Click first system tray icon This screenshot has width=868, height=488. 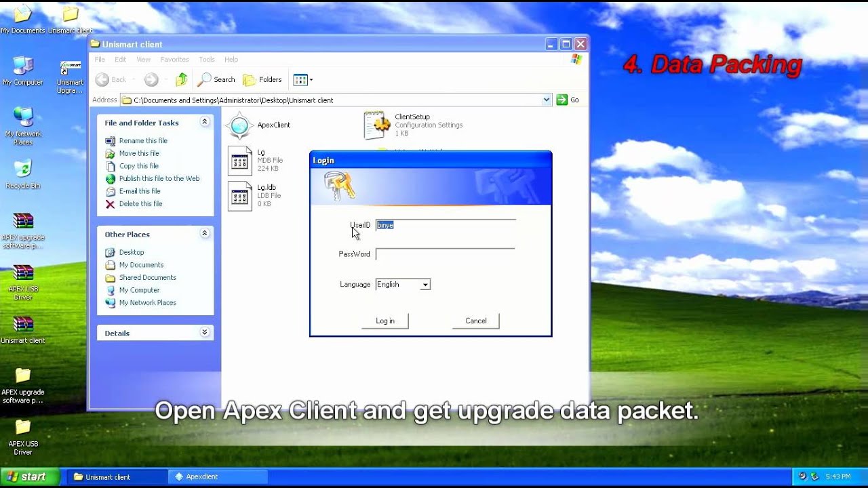(x=803, y=477)
